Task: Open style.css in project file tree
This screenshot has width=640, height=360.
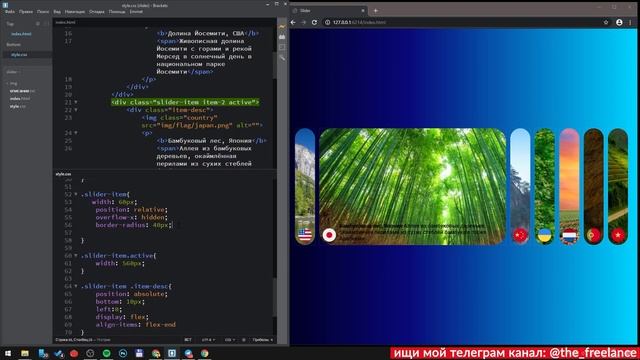Action: tap(18, 106)
